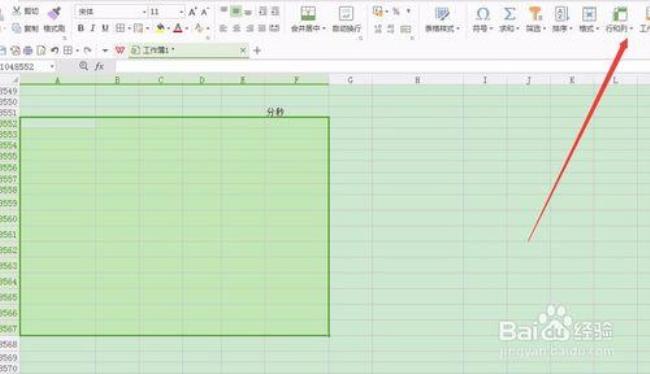Image resolution: width=650 pixels, height=374 pixels.
Task: Toggle bold formatting
Action: [x=80, y=28]
